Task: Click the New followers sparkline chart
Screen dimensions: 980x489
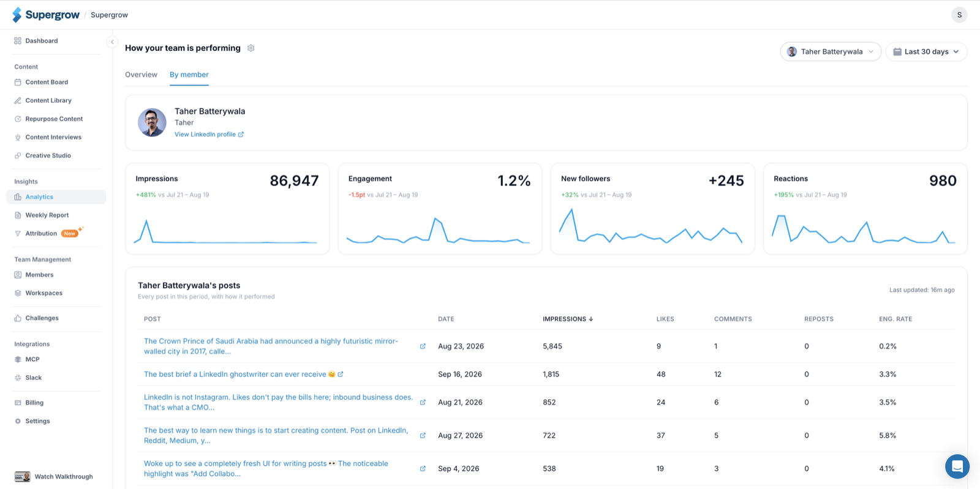Action: click(x=650, y=226)
